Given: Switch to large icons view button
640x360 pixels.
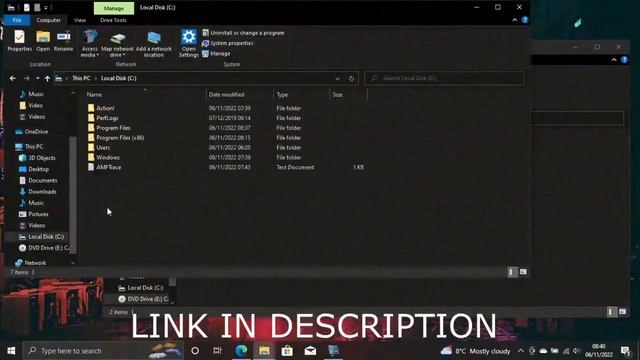Looking at the screenshot, I should click(x=523, y=272).
